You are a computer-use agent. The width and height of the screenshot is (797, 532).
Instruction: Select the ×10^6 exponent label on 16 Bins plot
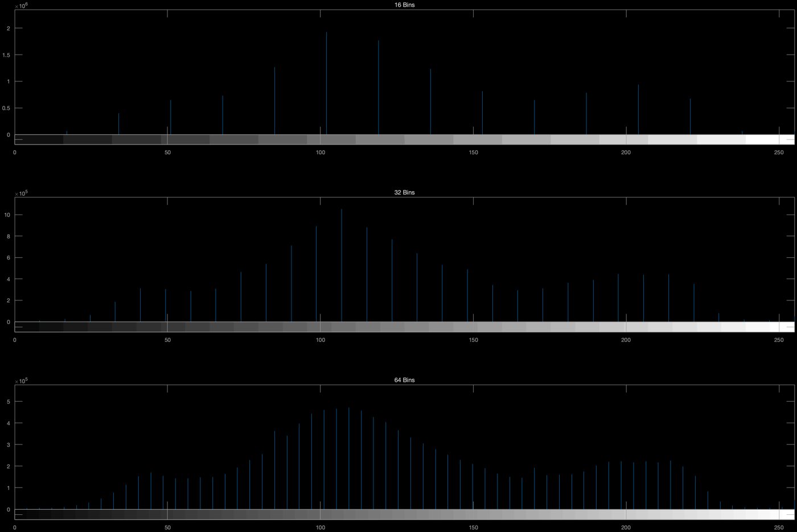(21, 6)
